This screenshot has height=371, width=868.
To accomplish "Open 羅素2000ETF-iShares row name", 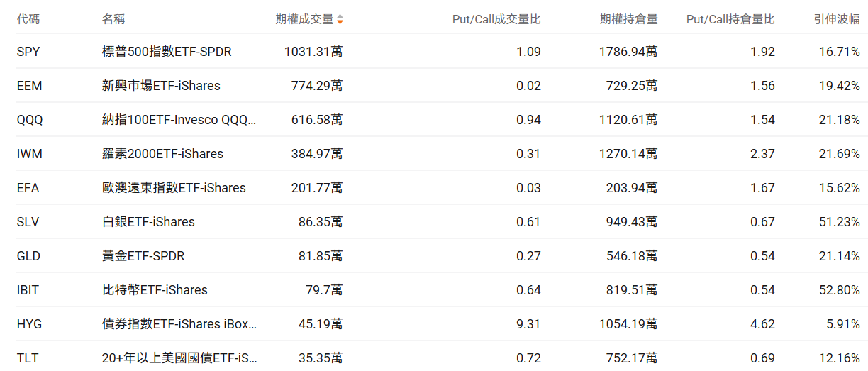I will [162, 154].
